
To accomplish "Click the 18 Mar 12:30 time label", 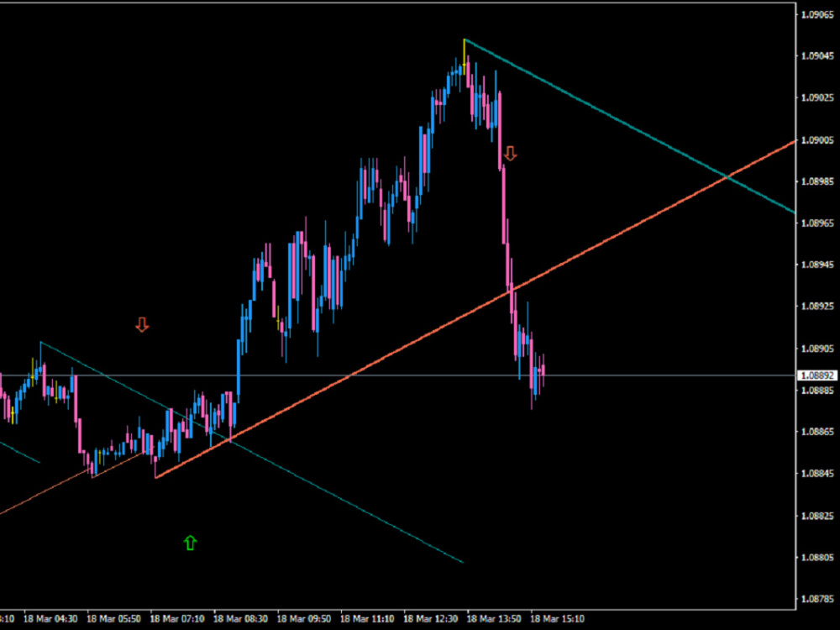I will point(431,619).
